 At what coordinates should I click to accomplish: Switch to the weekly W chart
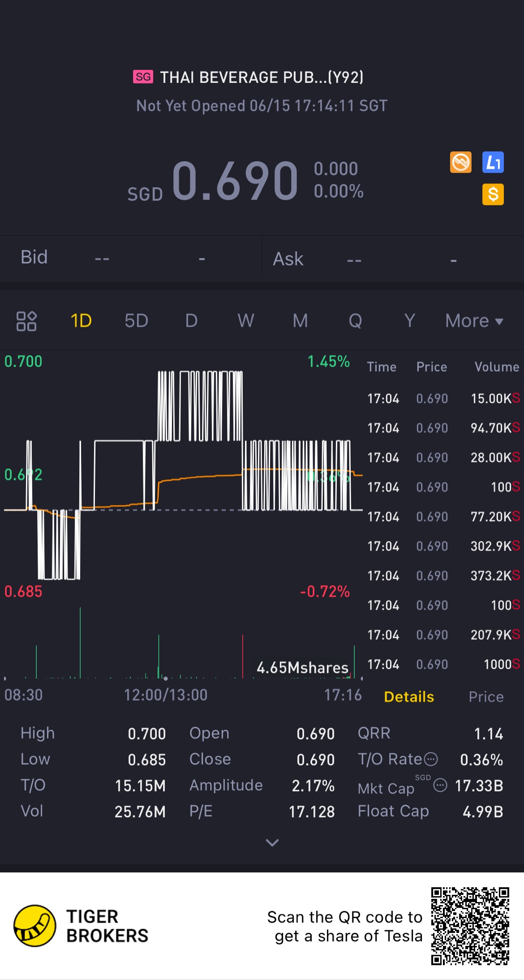(x=245, y=321)
